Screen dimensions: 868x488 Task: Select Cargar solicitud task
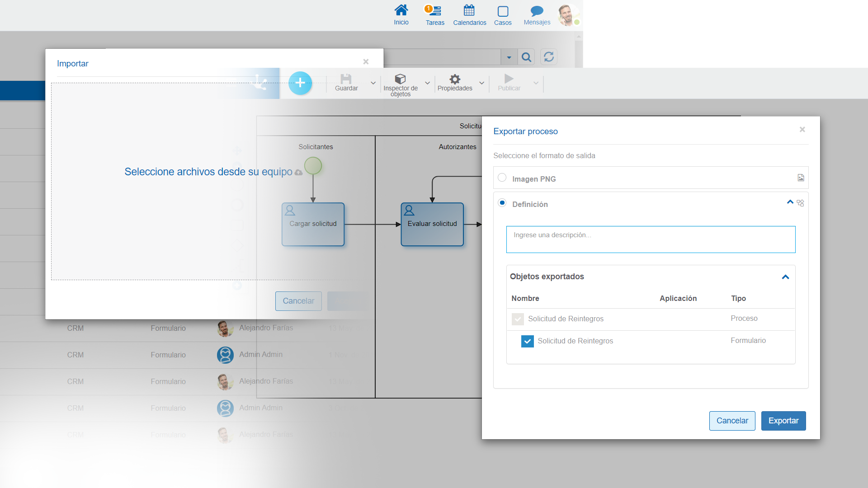tap(313, 224)
